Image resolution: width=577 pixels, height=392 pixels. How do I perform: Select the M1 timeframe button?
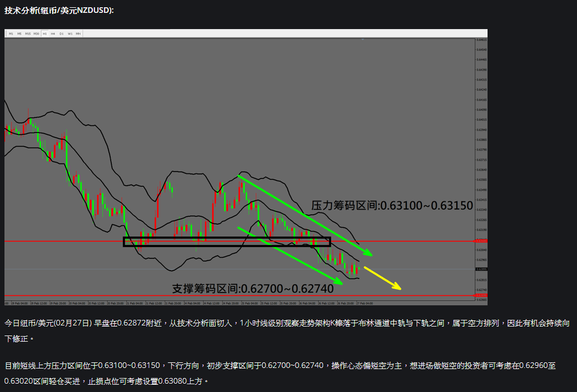click(x=11, y=34)
